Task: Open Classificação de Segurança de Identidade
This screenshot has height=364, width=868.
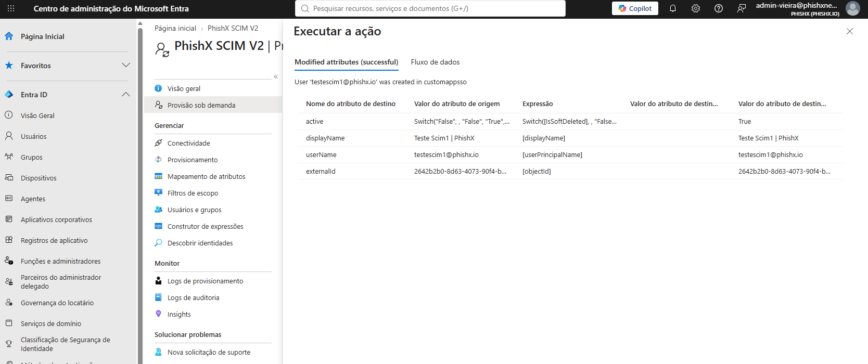Action: [x=66, y=344]
